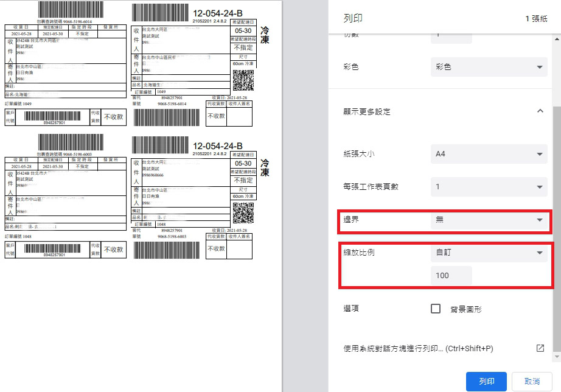Collapse 顯示更多設定 with the chevron icon

[539, 111]
